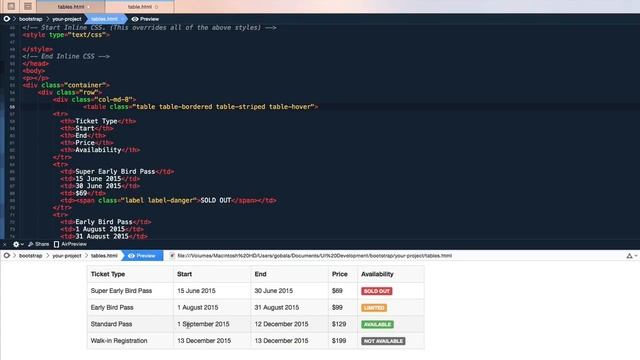
Task: Click the col-md-8 div code line
Action: 94,100
